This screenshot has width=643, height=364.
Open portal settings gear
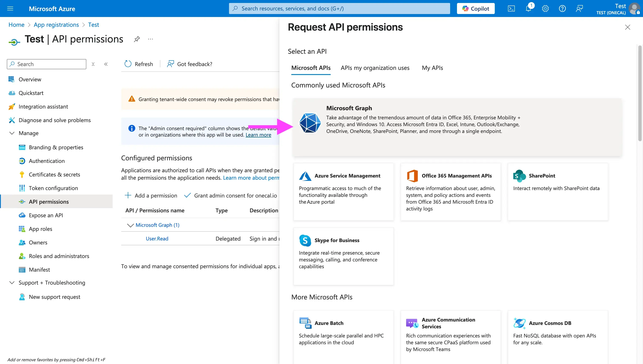pyautogui.click(x=545, y=8)
